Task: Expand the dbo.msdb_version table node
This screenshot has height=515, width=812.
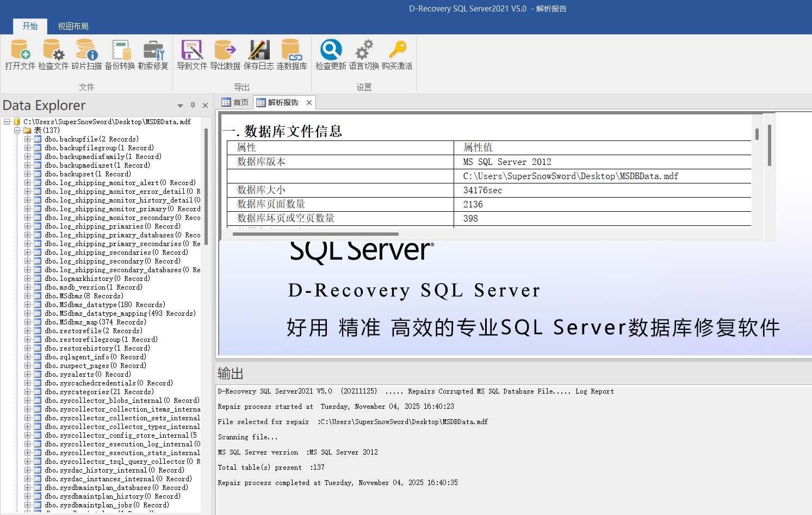Action: [27, 287]
